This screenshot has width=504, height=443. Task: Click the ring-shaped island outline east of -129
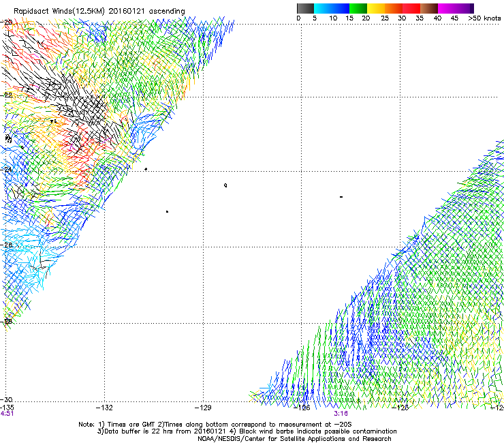225,185
